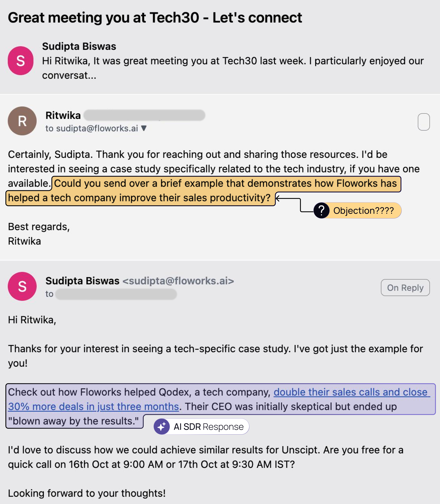Screen dimensions: 440x504
Task: Click the Ritwika sender name
Action: point(63,115)
